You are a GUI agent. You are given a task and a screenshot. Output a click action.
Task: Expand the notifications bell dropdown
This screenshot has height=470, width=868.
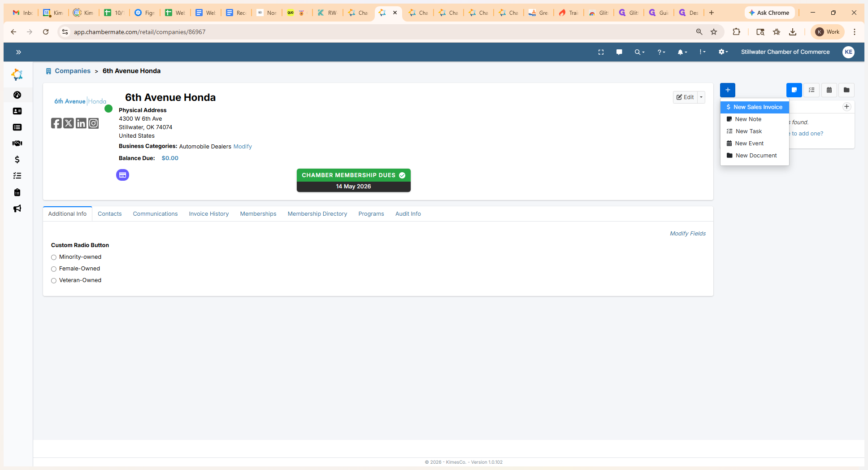(x=682, y=52)
